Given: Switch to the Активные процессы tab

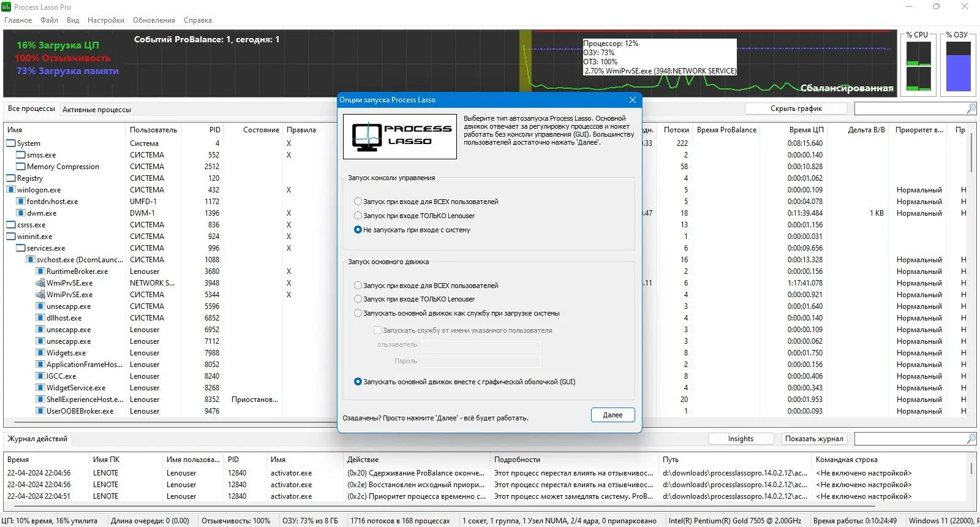Looking at the screenshot, I should (97, 110).
